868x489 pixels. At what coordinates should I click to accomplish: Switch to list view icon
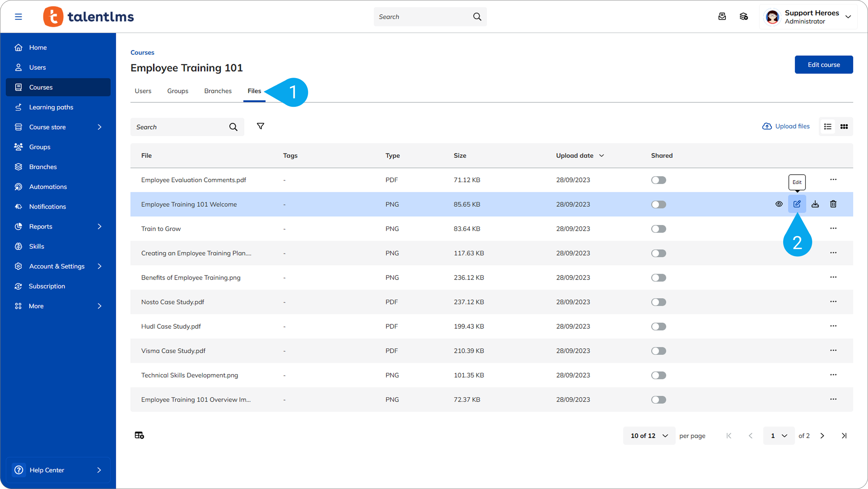(x=828, y=127)
